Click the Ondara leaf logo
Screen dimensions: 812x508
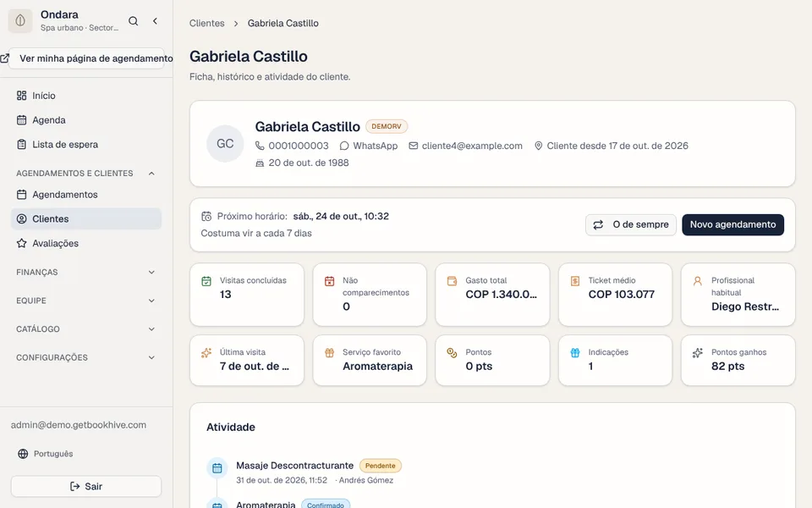(x=20, y=20)
